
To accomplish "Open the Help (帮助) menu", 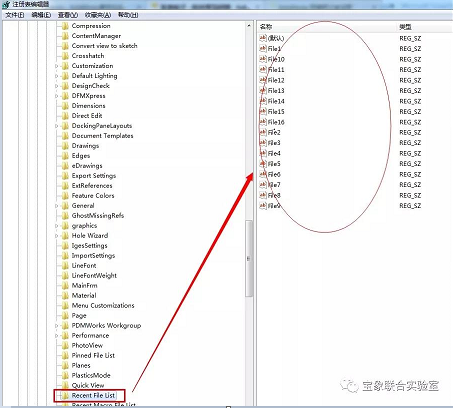I will pos(128,15).
